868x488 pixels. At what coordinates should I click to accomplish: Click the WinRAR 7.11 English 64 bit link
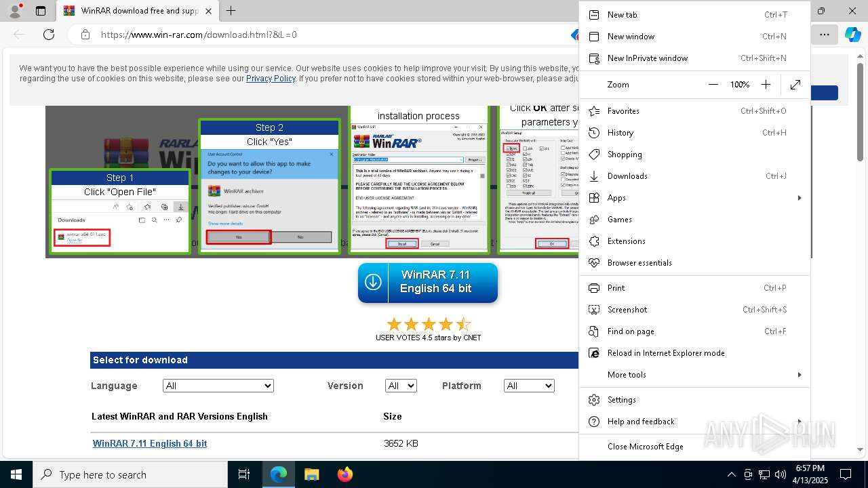click(x=150, y=443)
